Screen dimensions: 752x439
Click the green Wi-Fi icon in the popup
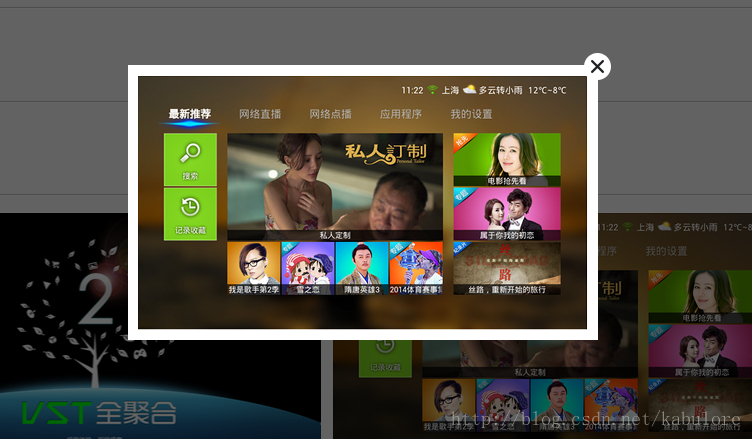432,90
